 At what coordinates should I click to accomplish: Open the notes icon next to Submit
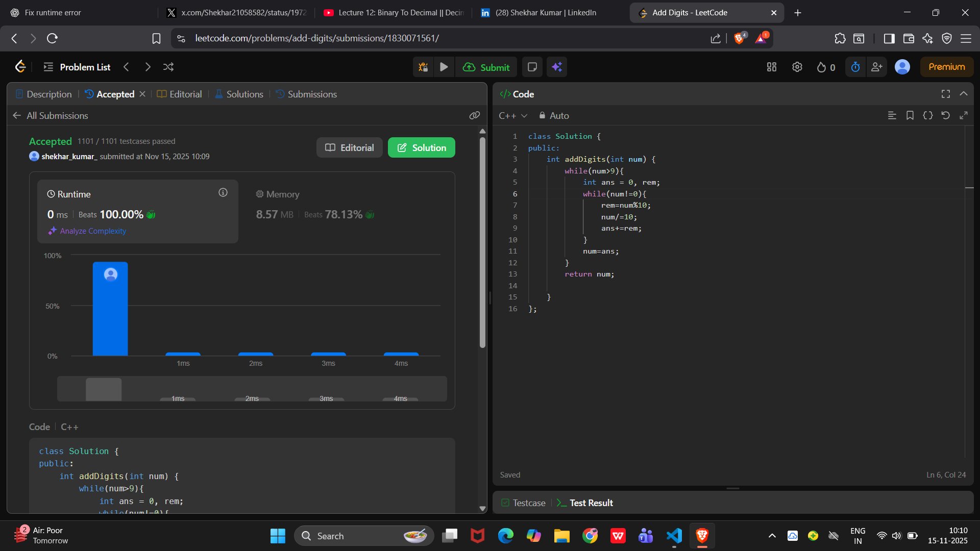point(532,67)
